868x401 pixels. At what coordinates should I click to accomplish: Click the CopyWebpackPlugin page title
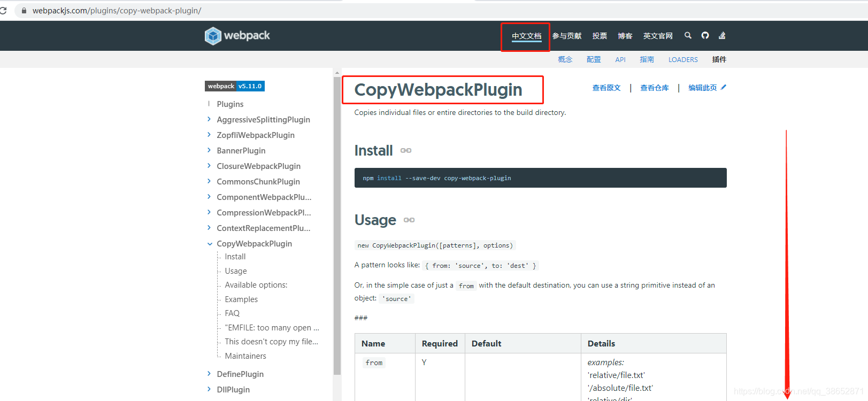point(438,90)
